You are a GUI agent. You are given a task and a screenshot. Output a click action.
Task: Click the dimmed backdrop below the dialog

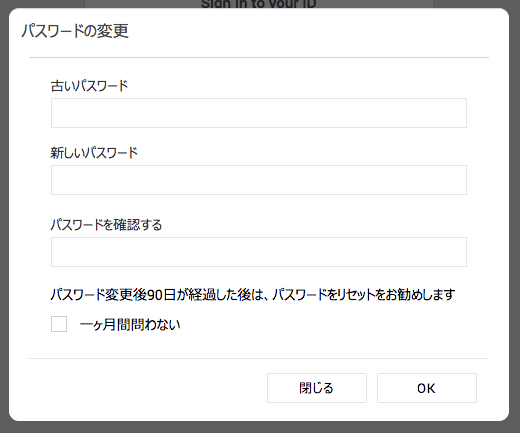pos(260,427)
